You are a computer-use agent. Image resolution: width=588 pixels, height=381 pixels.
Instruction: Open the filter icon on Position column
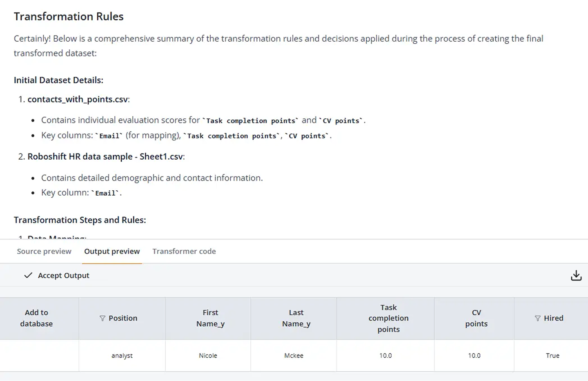pyautogui.click(x=102, y=319)
